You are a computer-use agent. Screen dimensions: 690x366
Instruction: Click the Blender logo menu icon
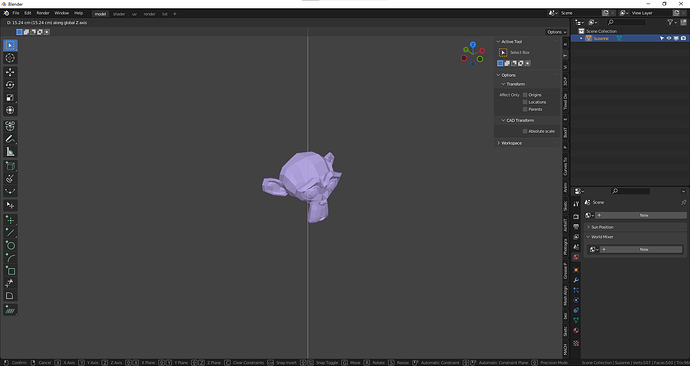[x=6, y=13]
